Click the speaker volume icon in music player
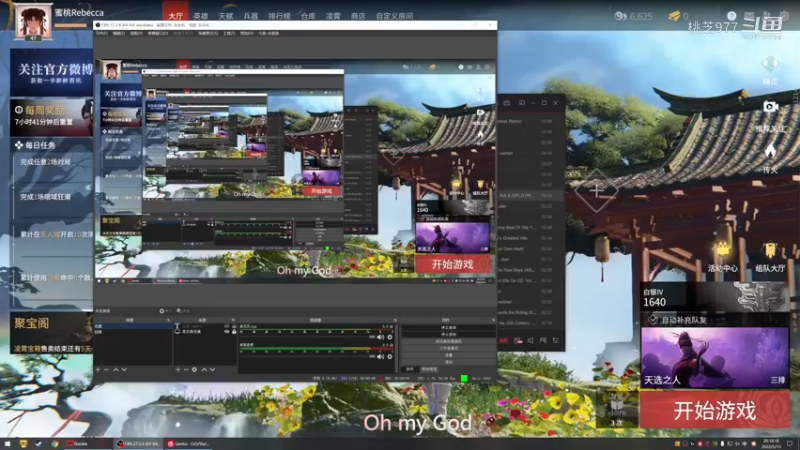The height and width of the screenshot is (450, 800). pyautogui.click(x=531, y=340)
